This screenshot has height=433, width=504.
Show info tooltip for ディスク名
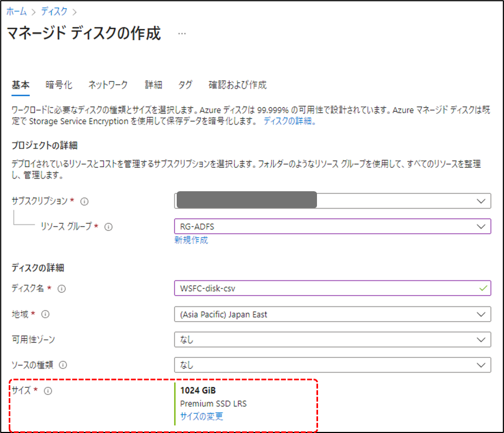pos(61,289)
